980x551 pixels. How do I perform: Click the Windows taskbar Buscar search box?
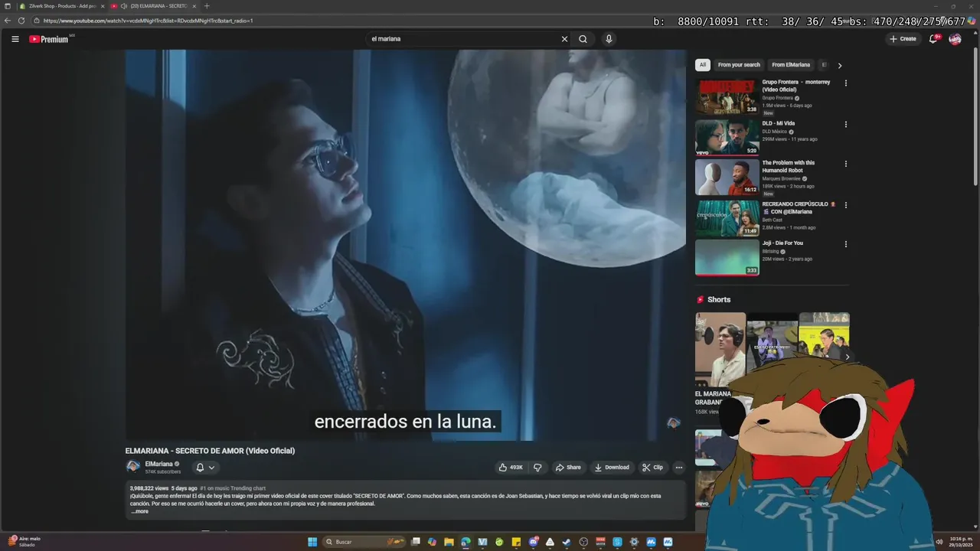364,542
